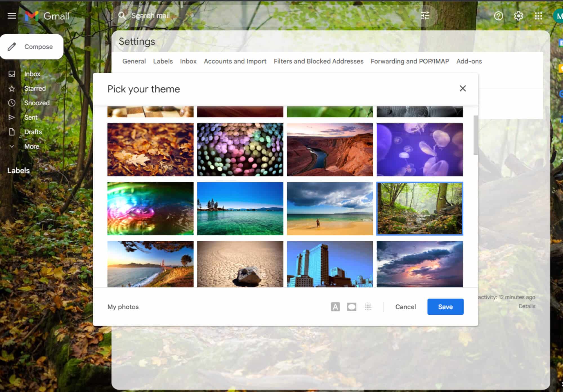Click the grid/mosaic view icon
The width and height of the screenshot is (563, 392).
[x=368, y=306]
